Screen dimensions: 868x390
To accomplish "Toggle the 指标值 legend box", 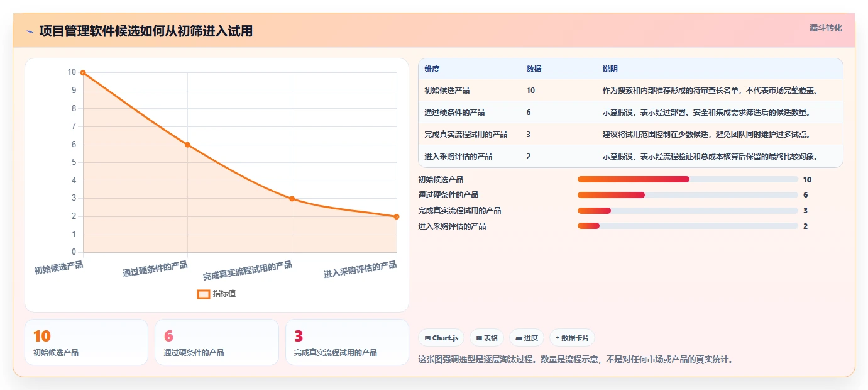I will pyautogui.click(x=204, y=294).
